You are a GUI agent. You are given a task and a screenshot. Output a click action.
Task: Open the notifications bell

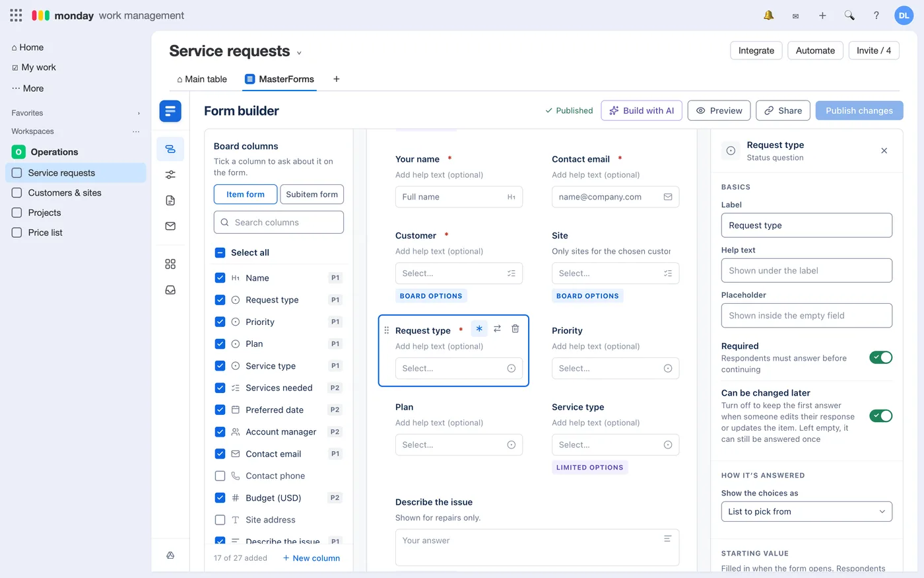tap(768, 15)
